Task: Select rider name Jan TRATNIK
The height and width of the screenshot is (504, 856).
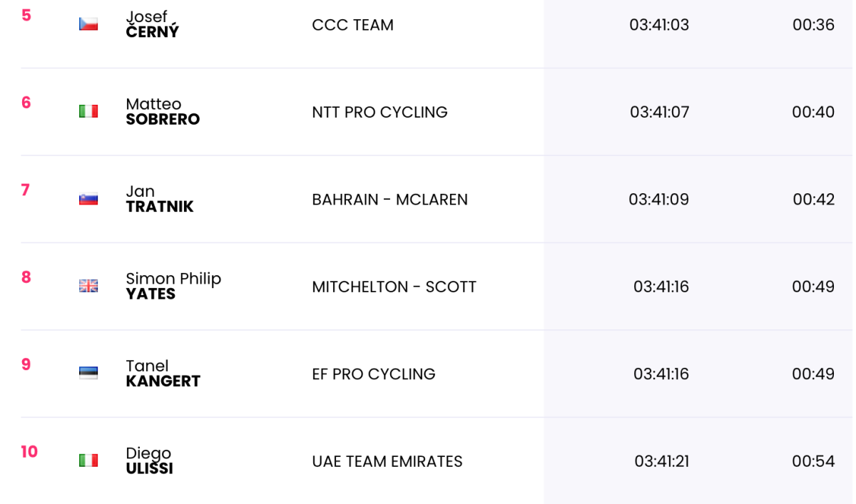Action: (x=160, y=199)
